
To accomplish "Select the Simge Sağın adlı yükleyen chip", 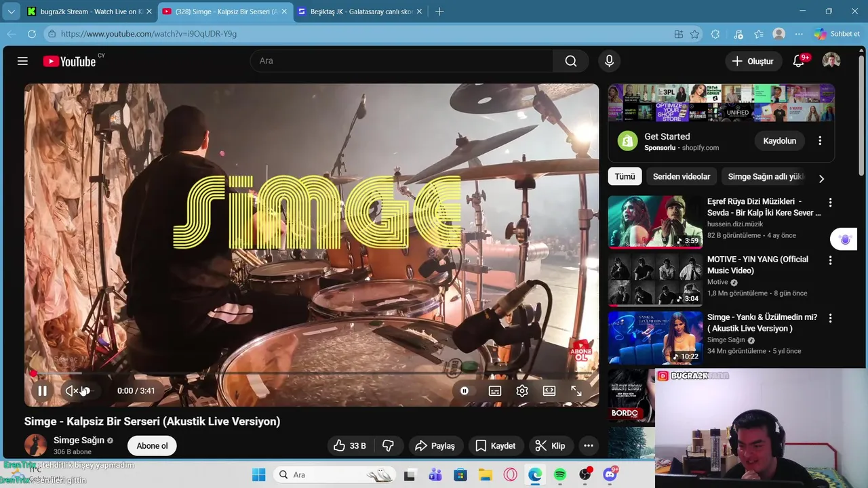I will click(x=765, y=177).
